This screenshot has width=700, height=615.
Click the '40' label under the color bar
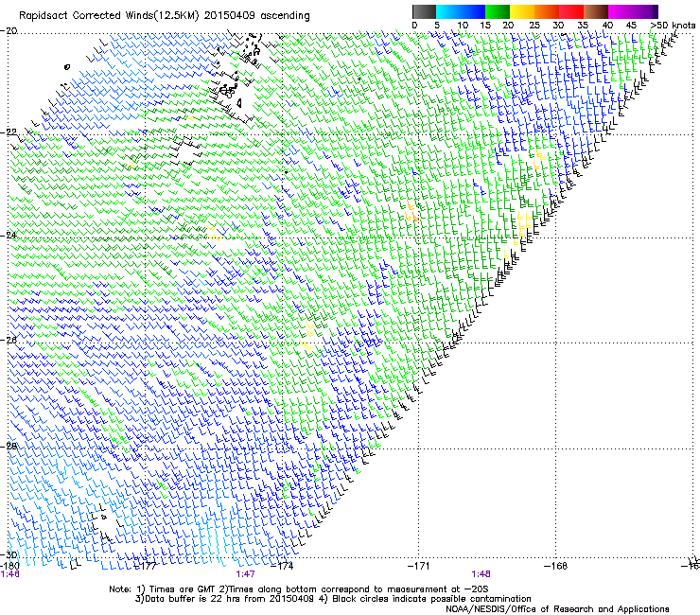607,26
